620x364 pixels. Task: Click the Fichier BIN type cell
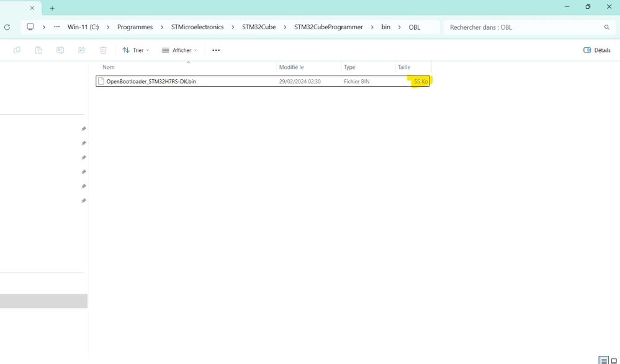point(357,81)
